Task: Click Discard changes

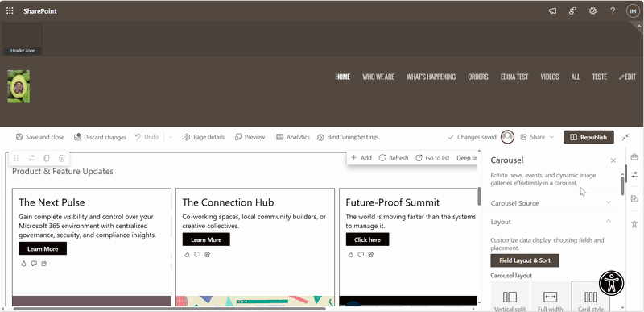Action: (x=100, y=137)
